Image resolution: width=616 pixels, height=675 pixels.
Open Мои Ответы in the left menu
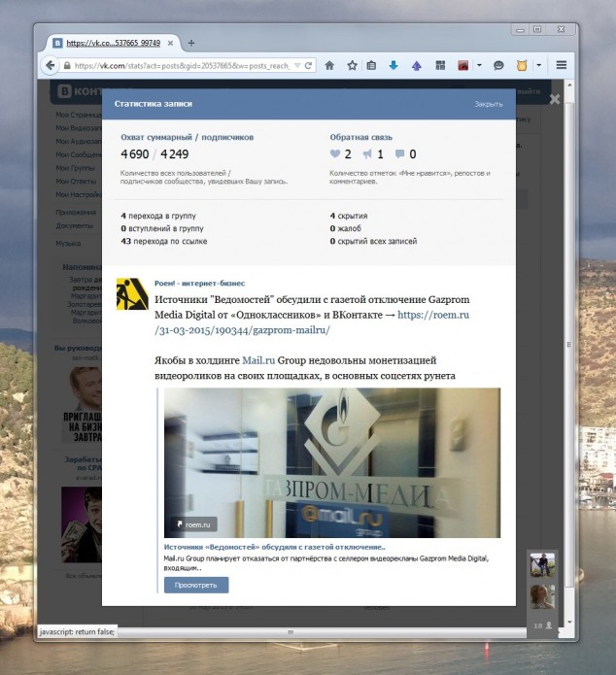click(x=76, y=182)
